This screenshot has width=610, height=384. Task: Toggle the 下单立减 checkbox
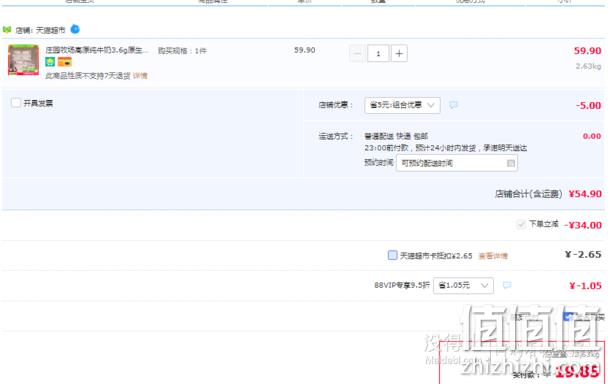[x=521, y=224]
